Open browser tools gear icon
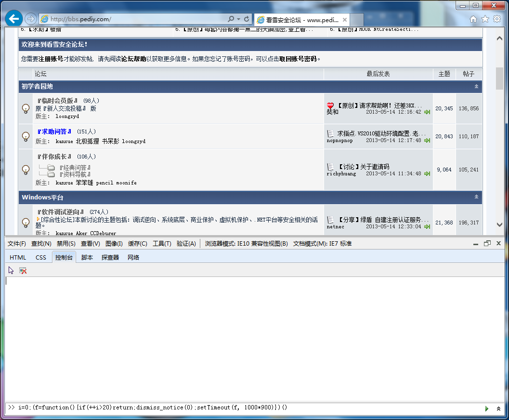 pos(497,19)
